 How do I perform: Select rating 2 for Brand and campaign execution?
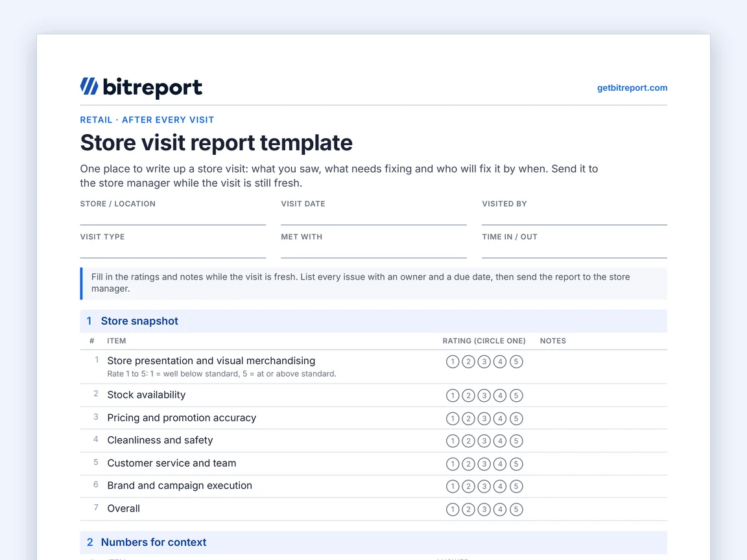point(468,486)
